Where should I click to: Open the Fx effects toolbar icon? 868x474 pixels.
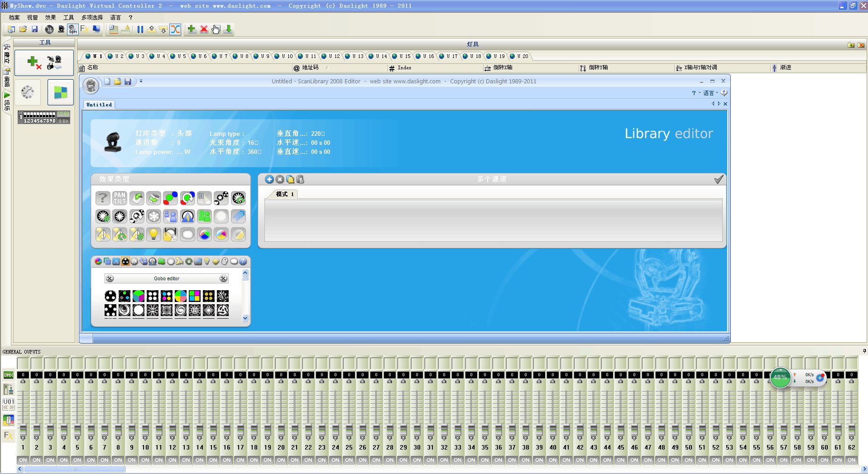tap(84, 29)
